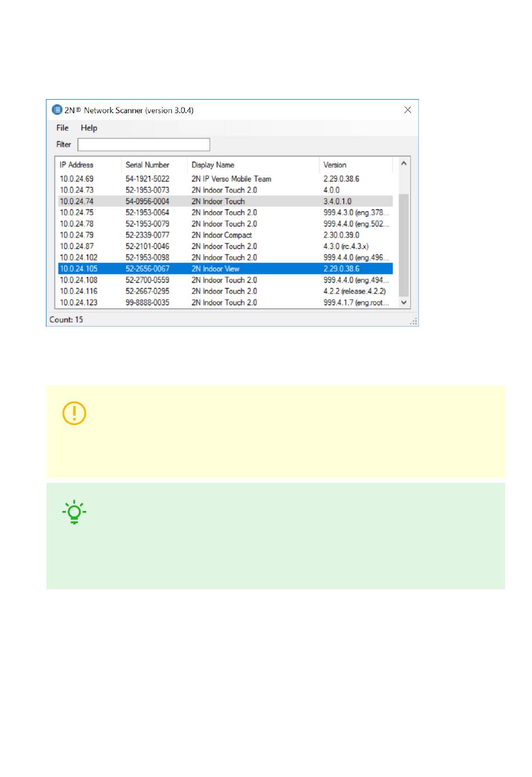Select device row 10.0.24.78
532x777 pixels.
coord(225,224)
